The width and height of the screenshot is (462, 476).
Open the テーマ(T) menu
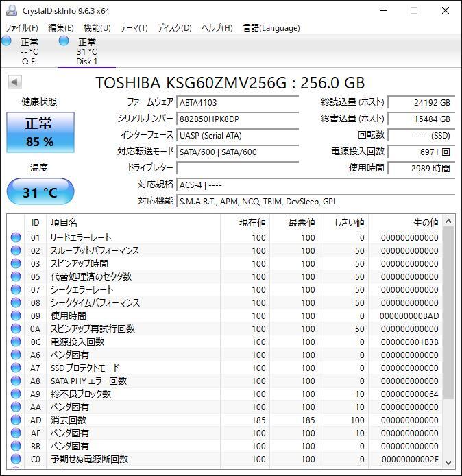point(134,28)
